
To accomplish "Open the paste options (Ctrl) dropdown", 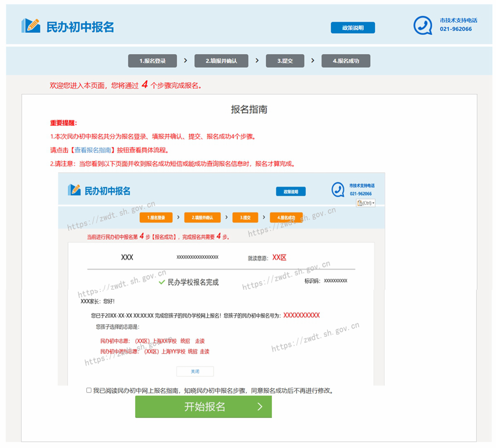I will click(366, 203).
